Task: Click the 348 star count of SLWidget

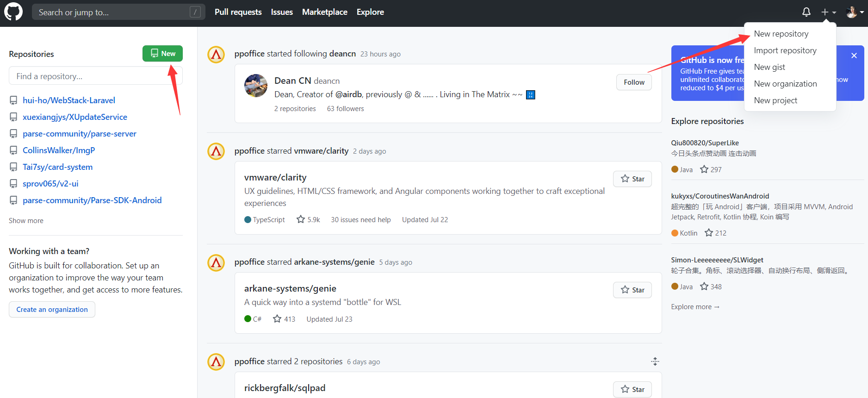Action: pyautogui.click(x=711, y=286)
